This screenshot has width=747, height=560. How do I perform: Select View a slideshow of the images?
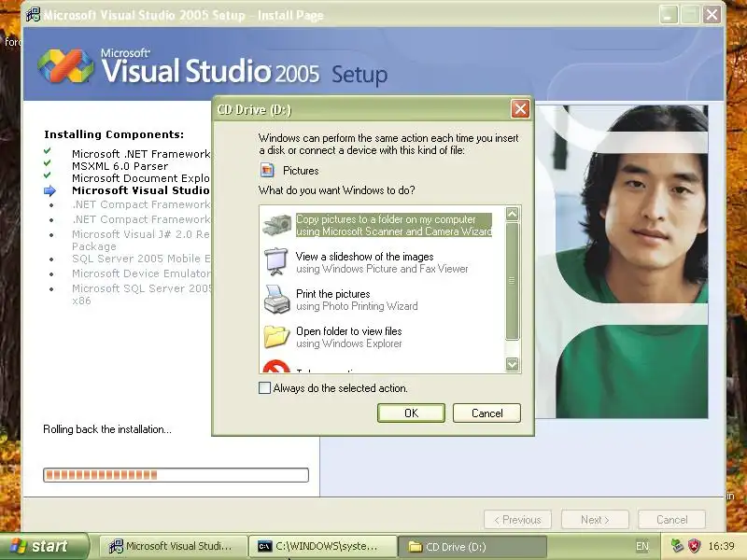pyautogui.click(x=382, y=262)
